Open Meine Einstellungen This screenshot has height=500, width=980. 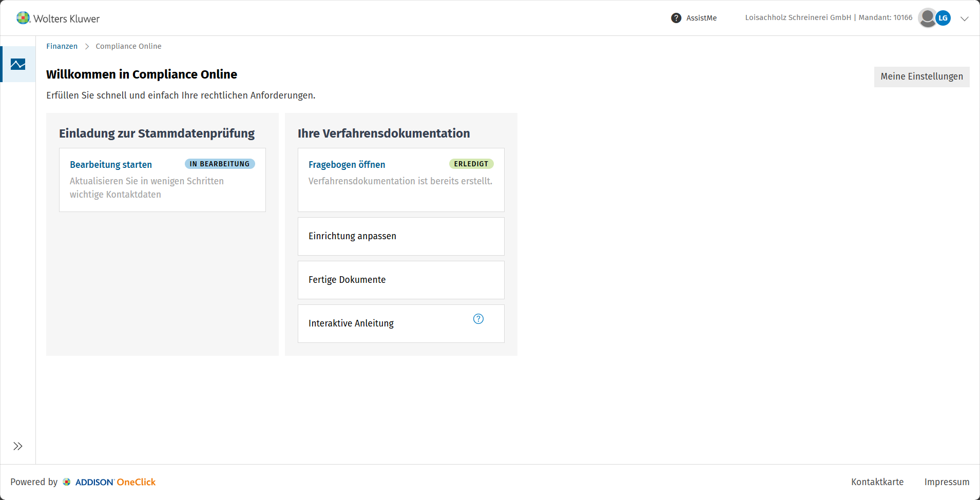click(922, 76)
